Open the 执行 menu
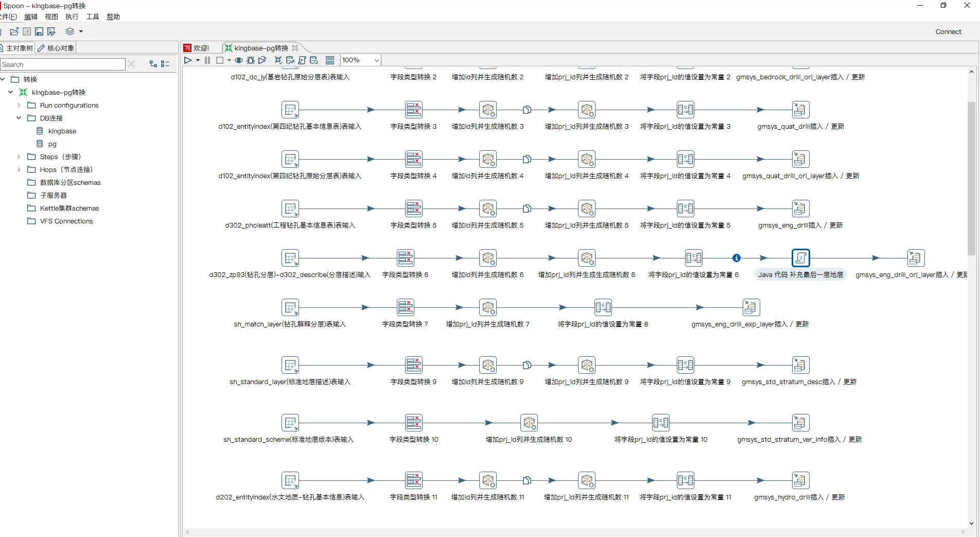Screen dimensions: 980x537 (72, 16)
